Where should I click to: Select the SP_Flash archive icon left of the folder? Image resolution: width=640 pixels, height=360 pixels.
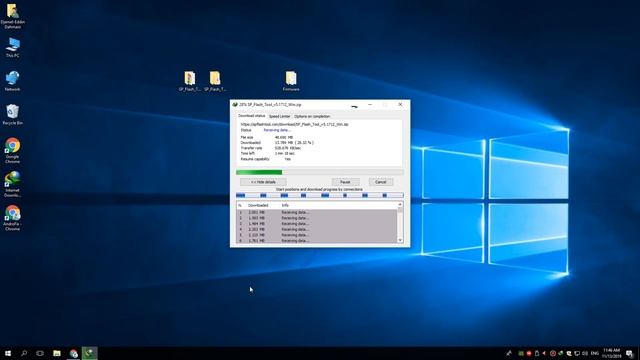tap(190, 81)
